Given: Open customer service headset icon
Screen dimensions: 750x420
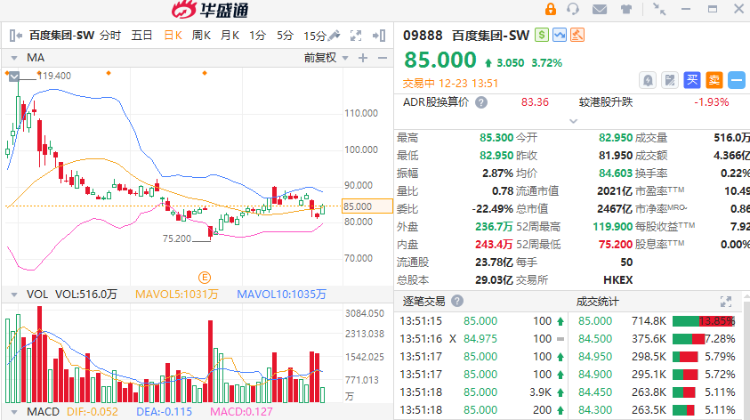Looking at the screenshot, I should tap(573, 9).
